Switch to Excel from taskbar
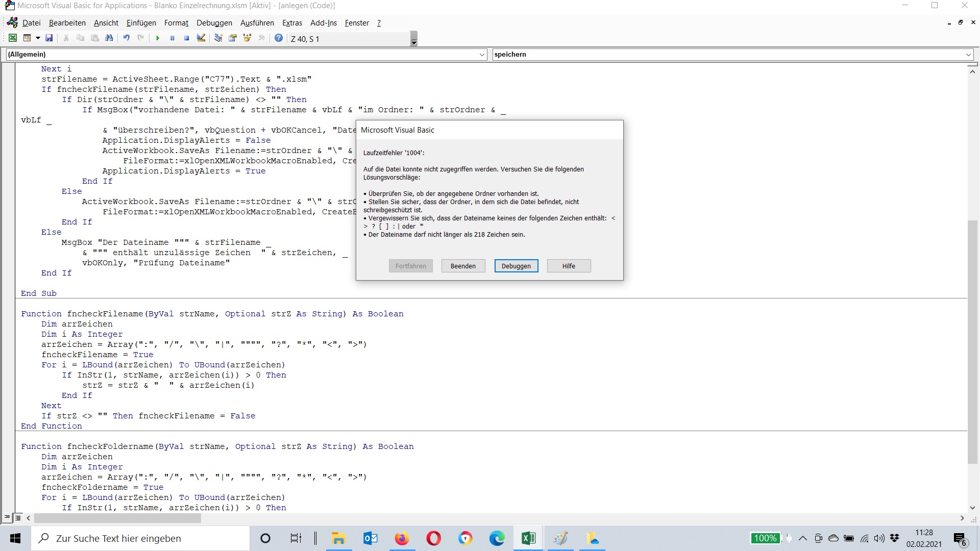The width and height of the screenshot is (980, 551). [x=528, y=538]
